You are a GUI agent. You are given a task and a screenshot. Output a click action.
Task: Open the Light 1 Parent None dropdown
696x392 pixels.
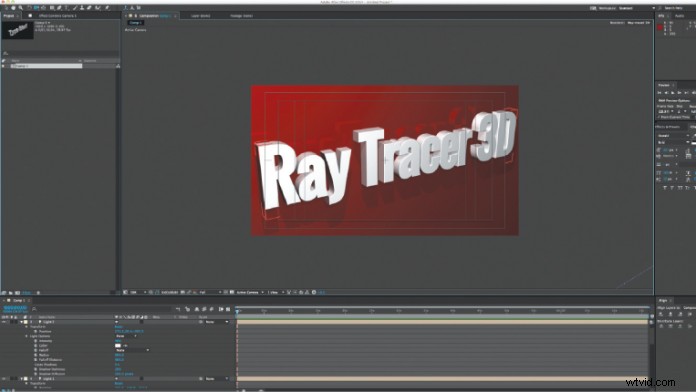[217, 379]
